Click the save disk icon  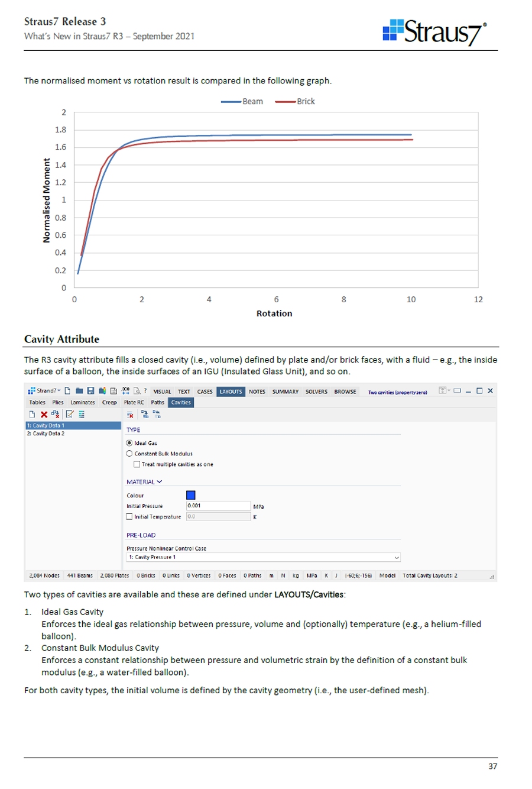click(91, 391)
